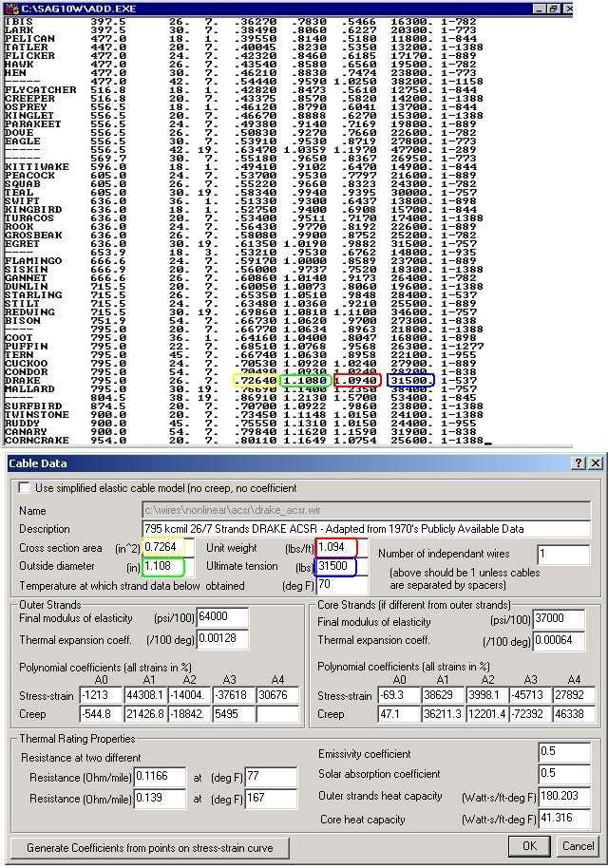Click Core Strands stress-strain A4 field 27892
The image size is (608, 868).
coord(574,695)
